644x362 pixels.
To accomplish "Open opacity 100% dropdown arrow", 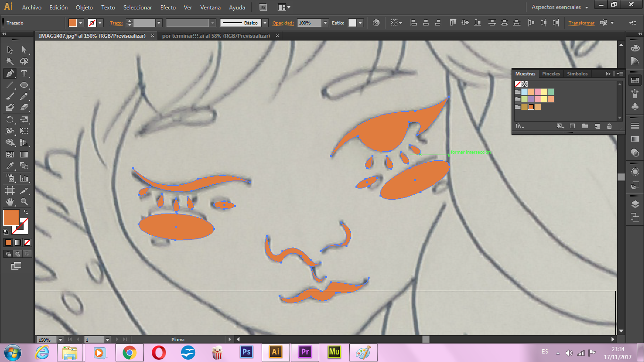I will click(325, 23).
